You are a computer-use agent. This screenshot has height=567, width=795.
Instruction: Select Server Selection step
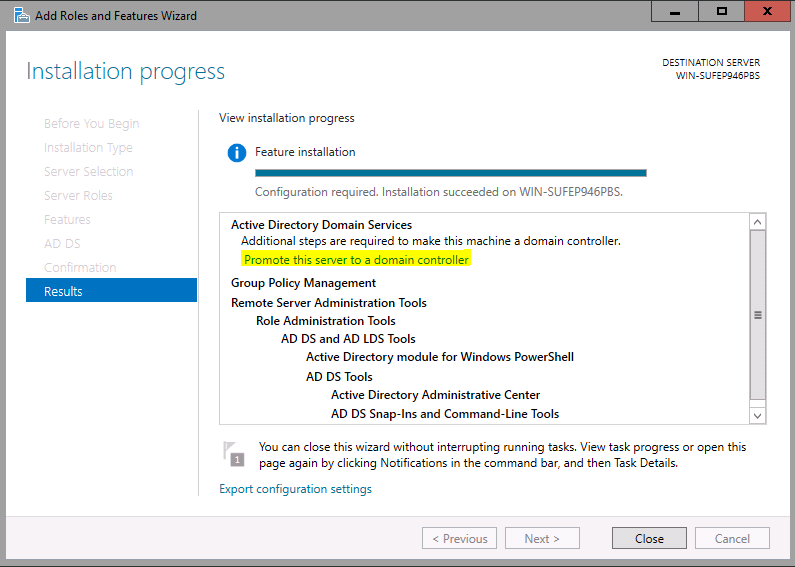point(88,171)
